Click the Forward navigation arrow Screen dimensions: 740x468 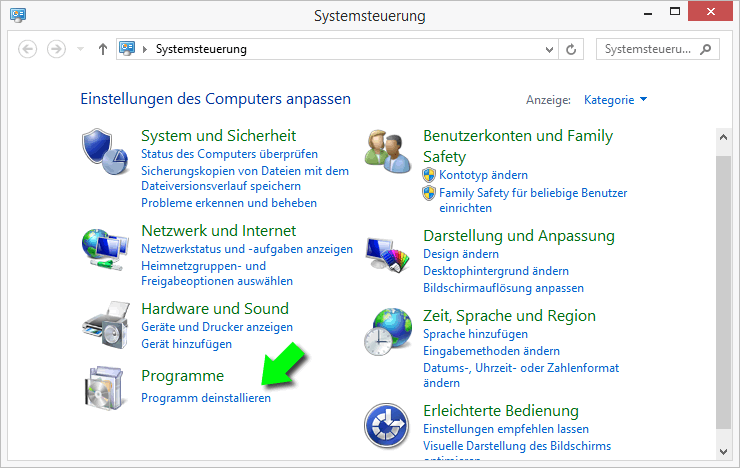pos(56,49)
